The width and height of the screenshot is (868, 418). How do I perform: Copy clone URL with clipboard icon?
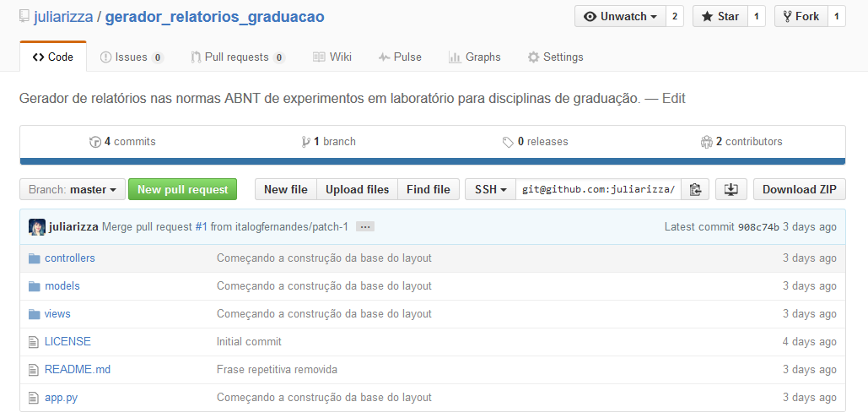click(x=695, y=190)
